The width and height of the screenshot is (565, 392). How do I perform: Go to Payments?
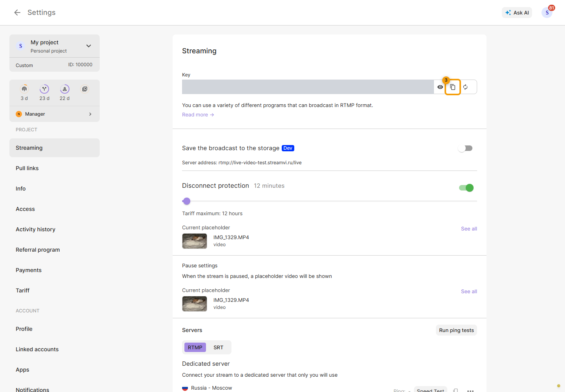point(55,270)
